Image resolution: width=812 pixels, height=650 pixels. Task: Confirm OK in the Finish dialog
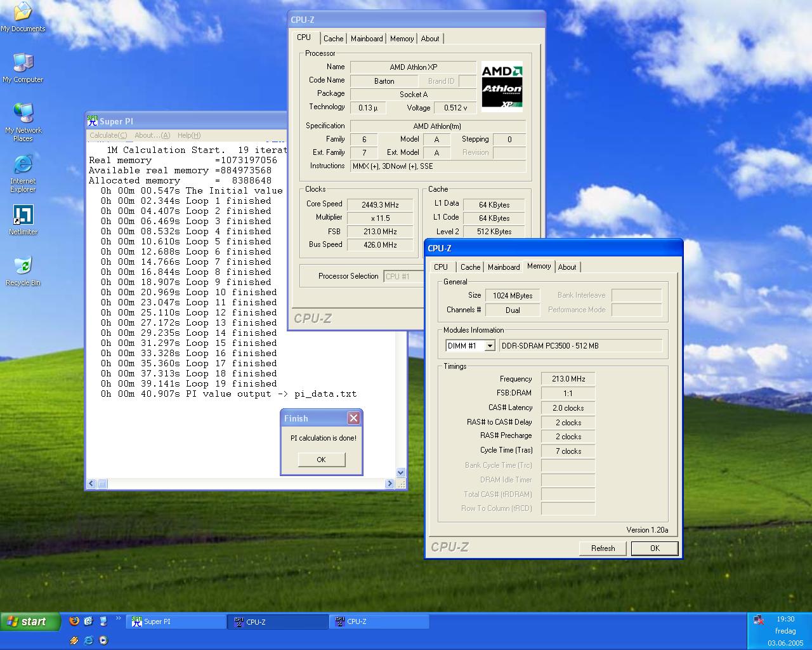coord(321,460)
